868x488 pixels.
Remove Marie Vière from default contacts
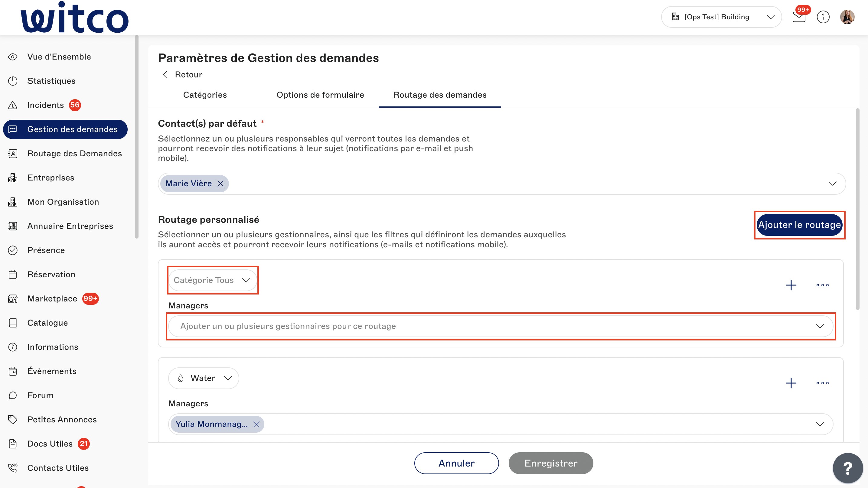[220, 184]
